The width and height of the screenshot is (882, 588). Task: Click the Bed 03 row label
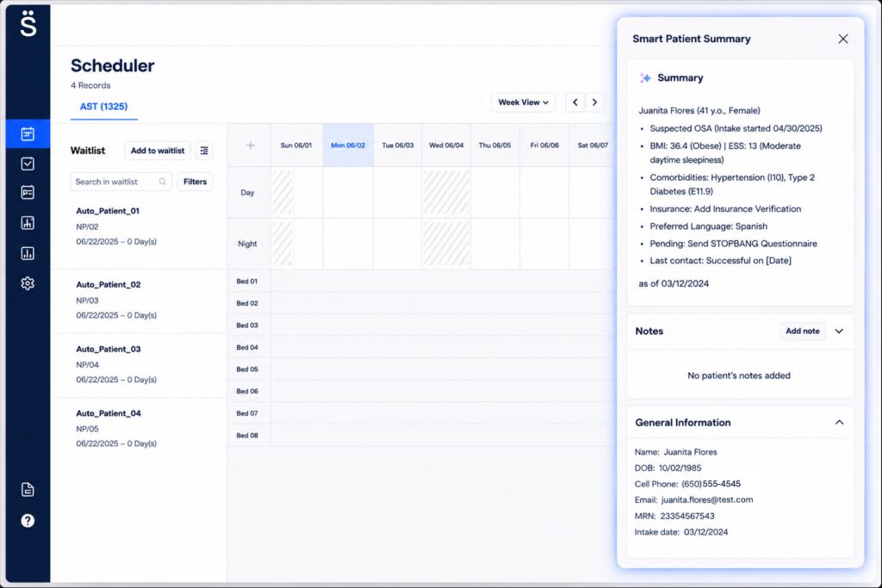(247, 325)
